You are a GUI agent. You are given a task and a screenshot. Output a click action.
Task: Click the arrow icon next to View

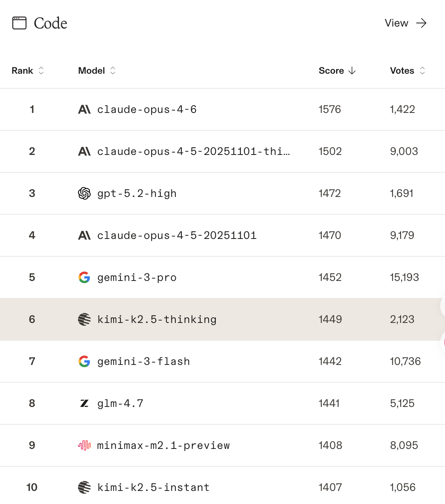point(421,23)
